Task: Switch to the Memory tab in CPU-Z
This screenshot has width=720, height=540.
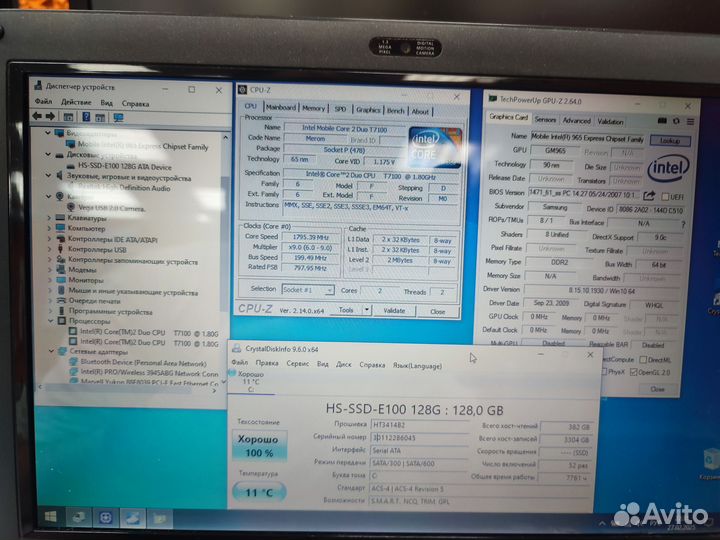Action: (x=313, y=109)
